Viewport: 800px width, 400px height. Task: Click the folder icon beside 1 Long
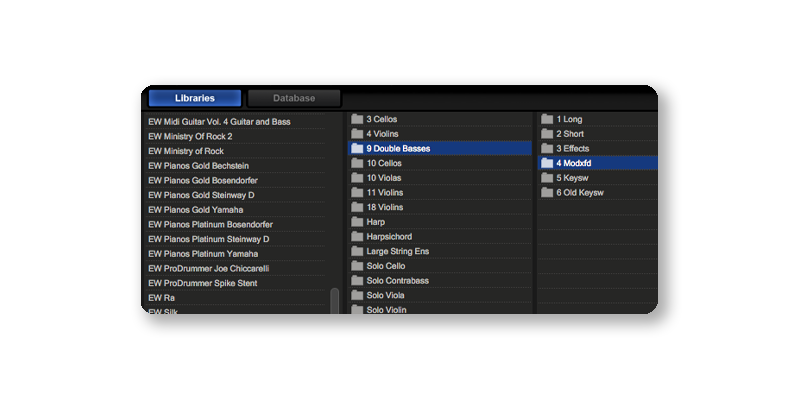click(x=547, y=119)
